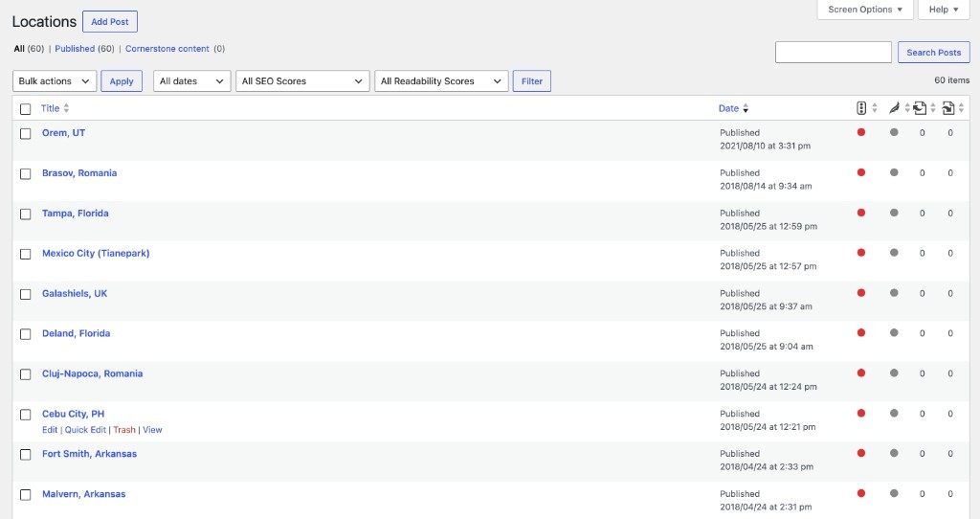Click grey readability dot for Cebu City, PH
The width and height of the screenshot is (980, 519).
(x=895, y=413)
